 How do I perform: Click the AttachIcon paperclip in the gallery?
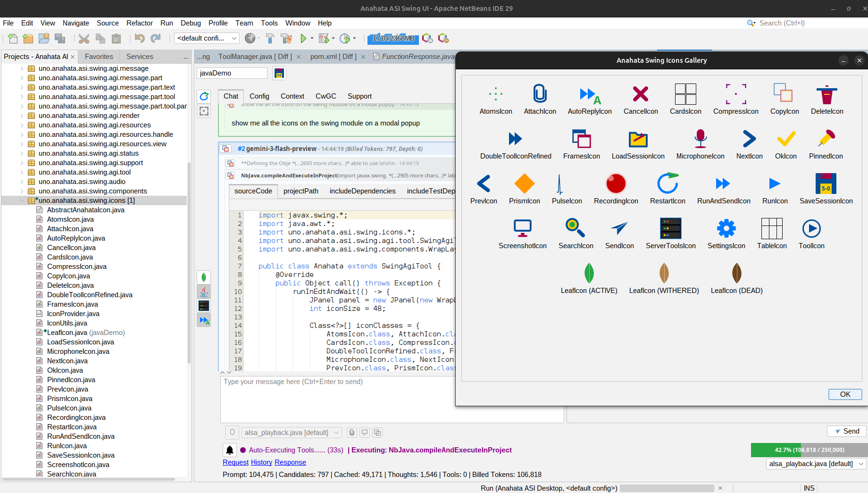click(539, 94)
